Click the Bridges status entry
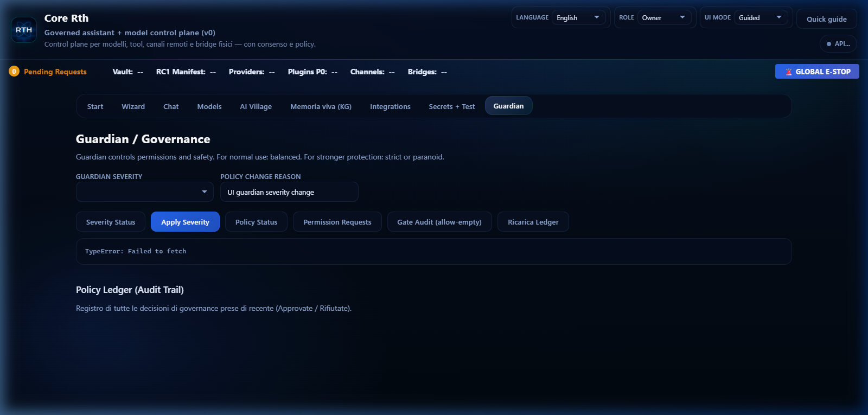This screenshot has width=868, height=415. point(427,72)
